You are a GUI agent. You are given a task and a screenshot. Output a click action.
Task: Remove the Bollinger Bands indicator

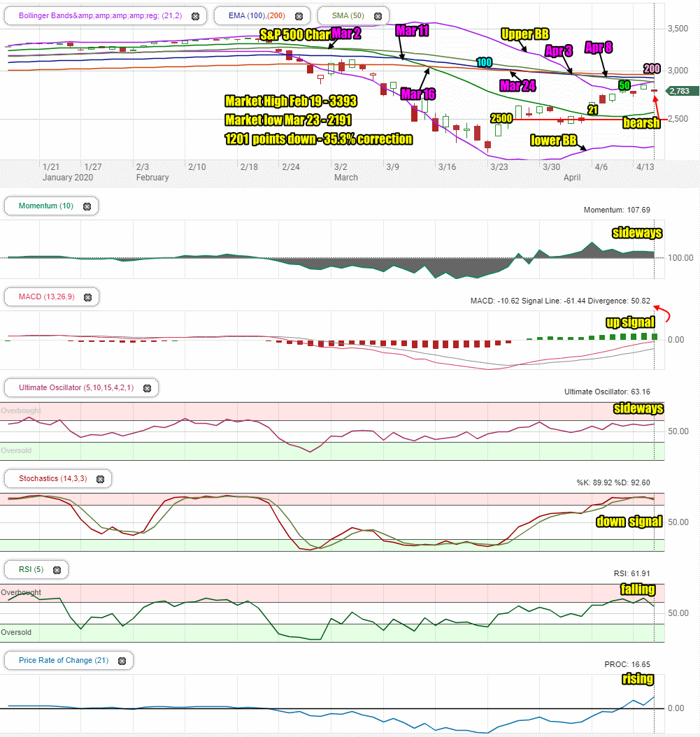coord(196,17)
